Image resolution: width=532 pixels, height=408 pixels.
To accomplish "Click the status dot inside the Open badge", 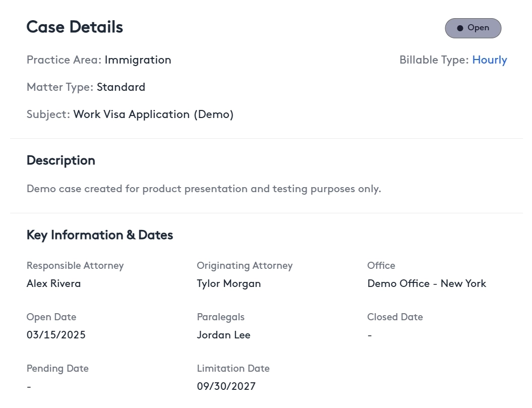I will click(x=460, y=28).
